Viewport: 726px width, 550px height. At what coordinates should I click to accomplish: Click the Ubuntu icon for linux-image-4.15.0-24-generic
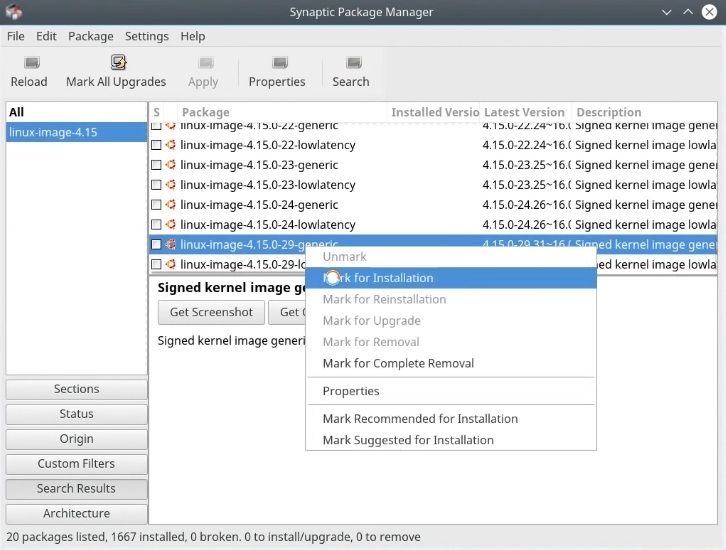(x=171, y=205)
